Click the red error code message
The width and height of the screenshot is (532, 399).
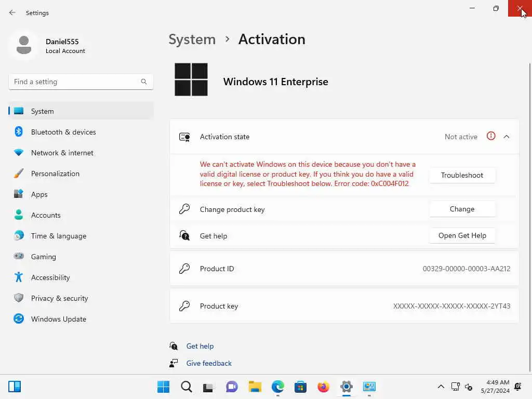[x=308, y=174]
